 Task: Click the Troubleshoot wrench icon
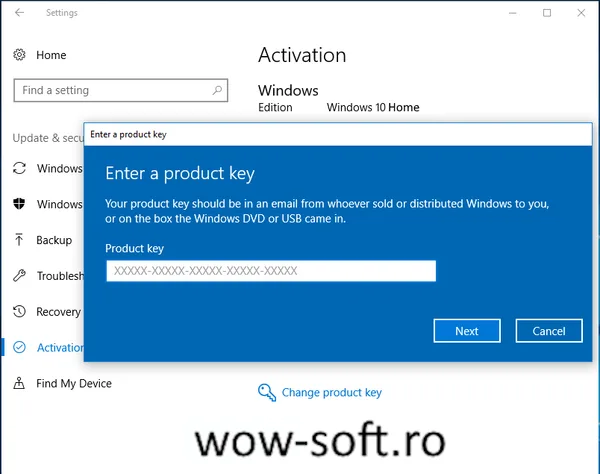pos(19,275)
